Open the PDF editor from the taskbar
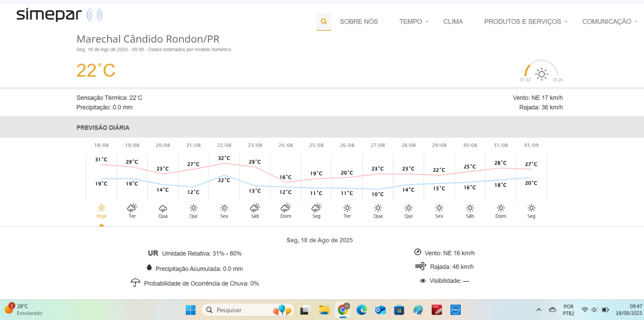Viewport: 644px width, 320px height. pyautogui.click(x=437, y=310)
